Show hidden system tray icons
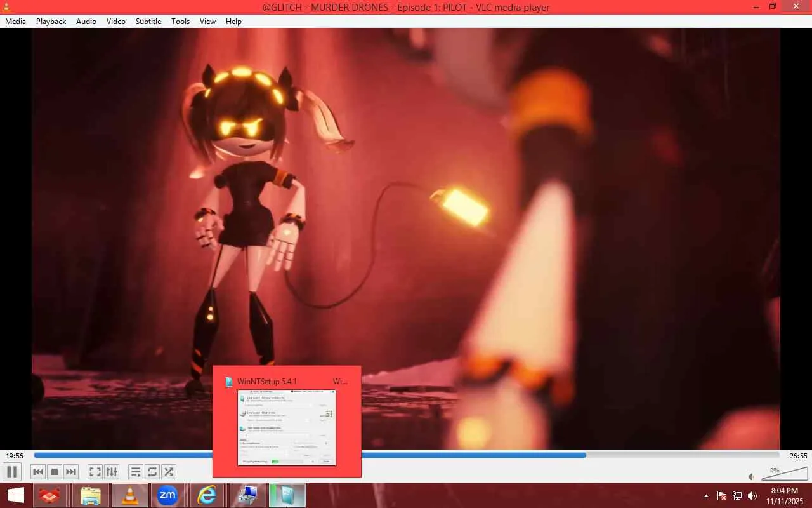The height and width of the screenshot is (508, 812). [x=707, y=496]
